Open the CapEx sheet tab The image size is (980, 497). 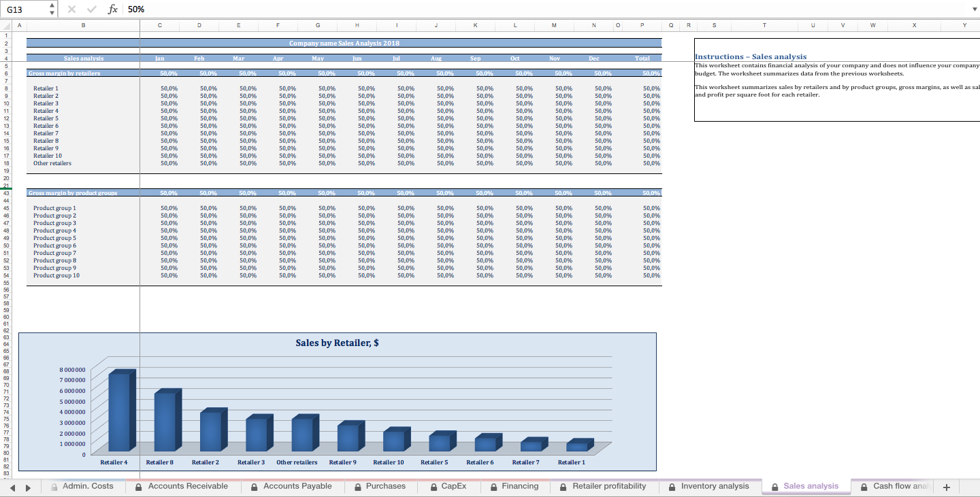tap(448, 486)
